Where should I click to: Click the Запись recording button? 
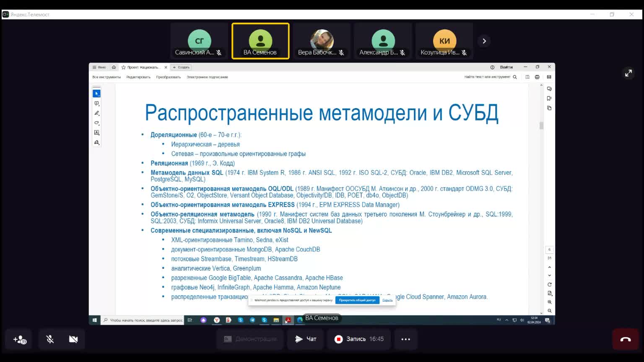tap(359, 339)
